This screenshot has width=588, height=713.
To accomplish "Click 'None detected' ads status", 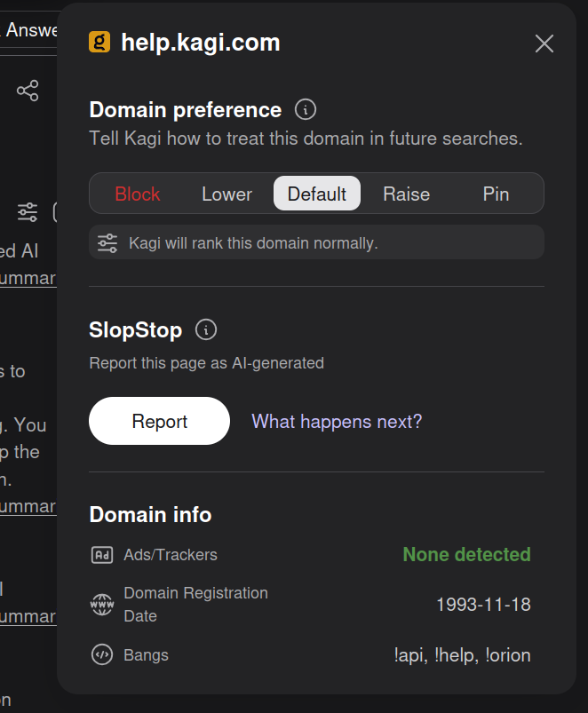I will (467, 555).
